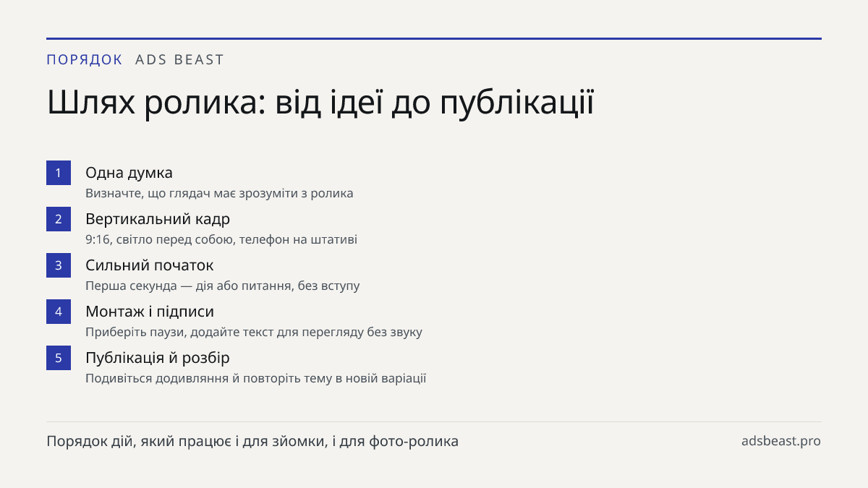The image size is (868, 488).
Task: Click the line Визначте, що глядач має зрозуміти
Action: click(219, 194)
